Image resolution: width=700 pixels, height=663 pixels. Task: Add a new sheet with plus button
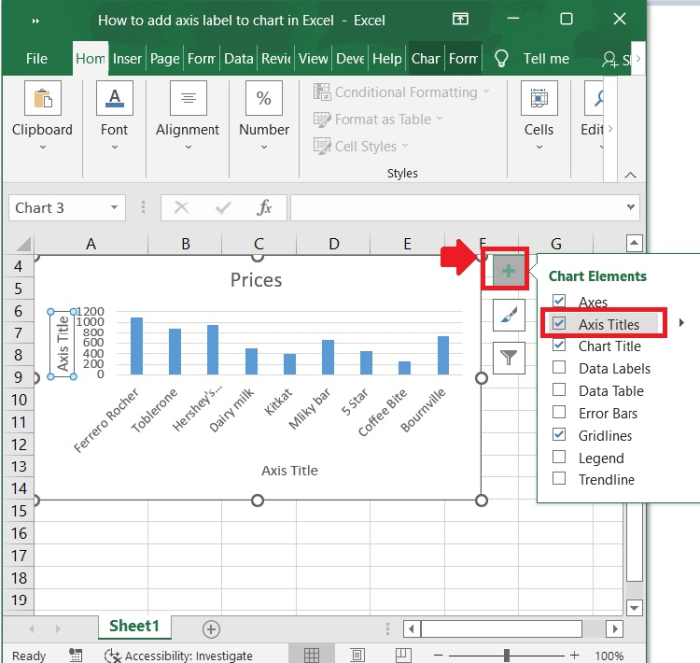[211, 628]
